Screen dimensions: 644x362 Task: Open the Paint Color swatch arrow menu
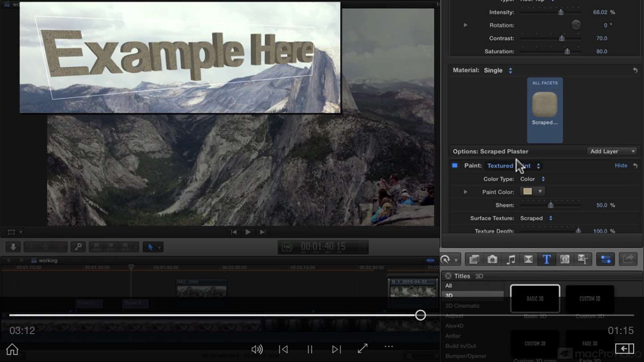pos(540,191)
